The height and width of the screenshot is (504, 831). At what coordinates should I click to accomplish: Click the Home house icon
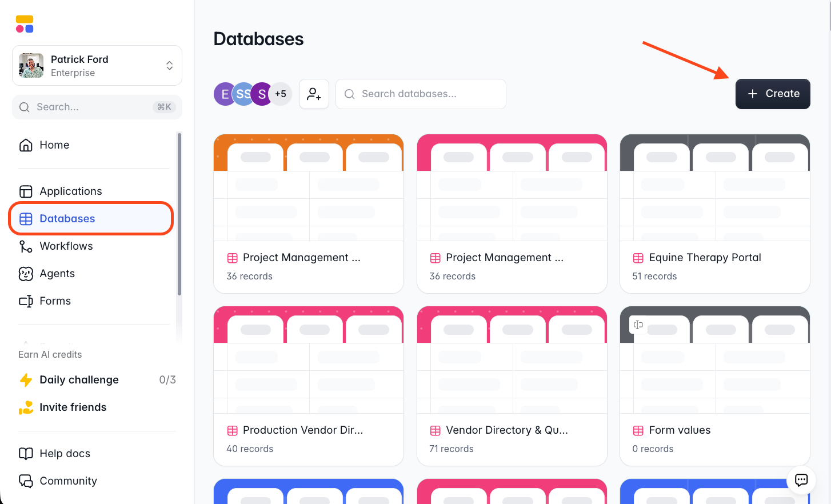26,145
